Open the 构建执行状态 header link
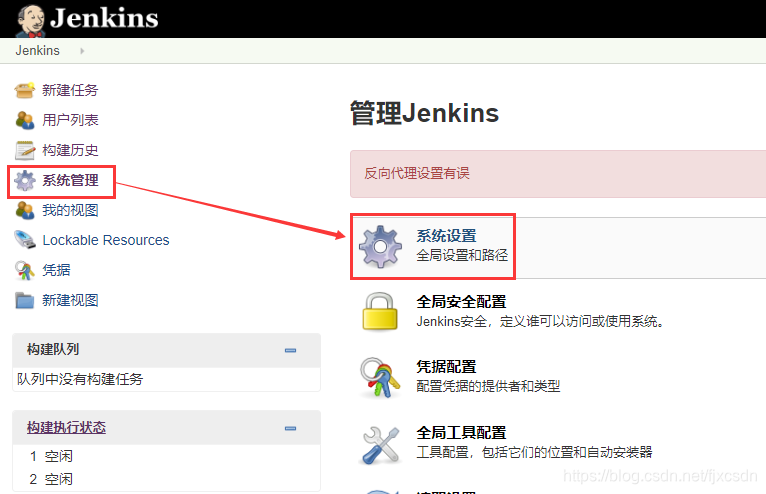The height and width of the screenshot is (494, 766). pos(66,428)
